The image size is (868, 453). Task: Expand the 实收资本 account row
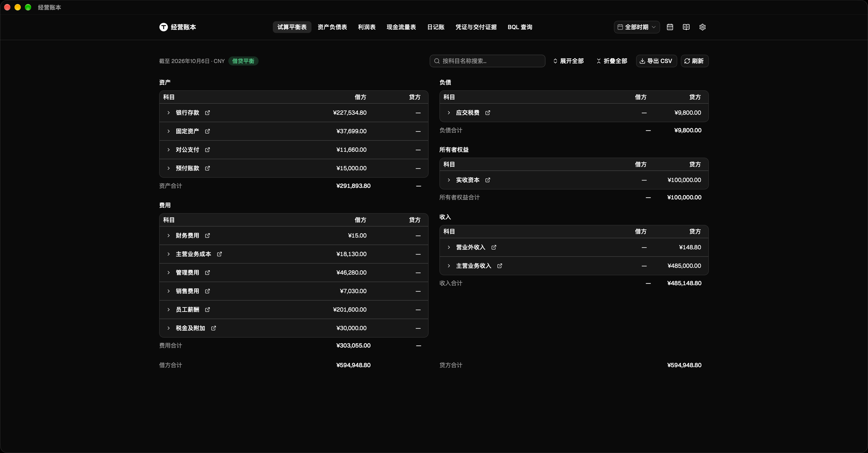click(449, 180)
